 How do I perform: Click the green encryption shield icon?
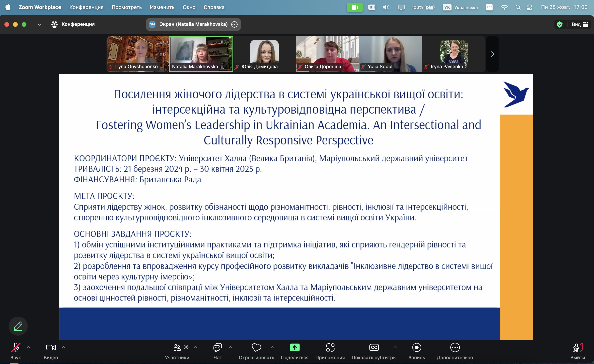click(x=560, y=24)
